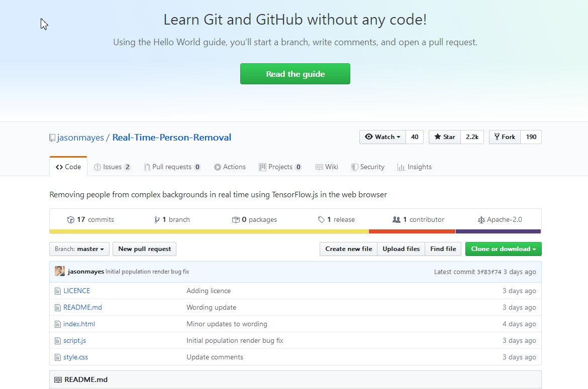The width and height of the screenshot is (588, 389).
Task: Open the Insights tab
Action: pyautogui.click(x=415, y=167)
